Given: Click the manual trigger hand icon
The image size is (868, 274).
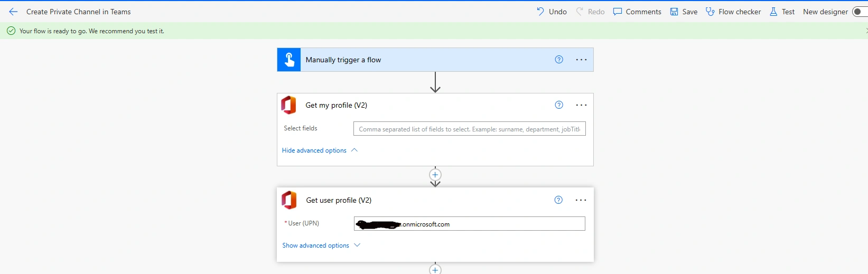Looking at the screenshot, I should pos(289,60).
